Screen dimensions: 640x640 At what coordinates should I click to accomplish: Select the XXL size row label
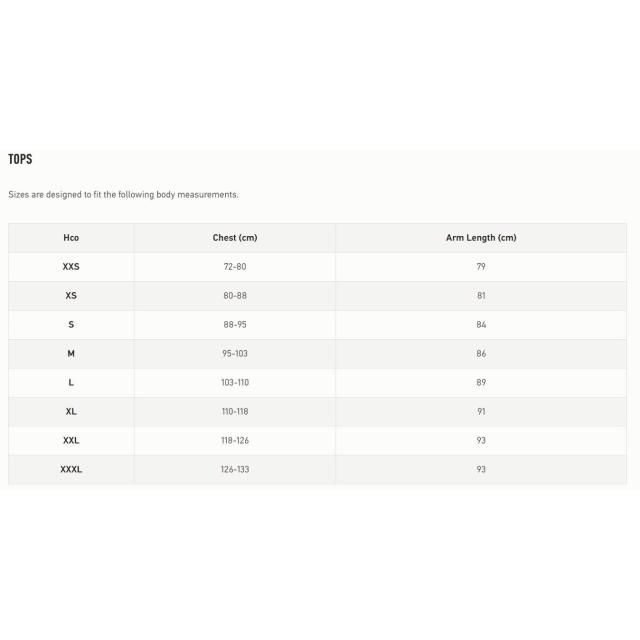point(71,441)
